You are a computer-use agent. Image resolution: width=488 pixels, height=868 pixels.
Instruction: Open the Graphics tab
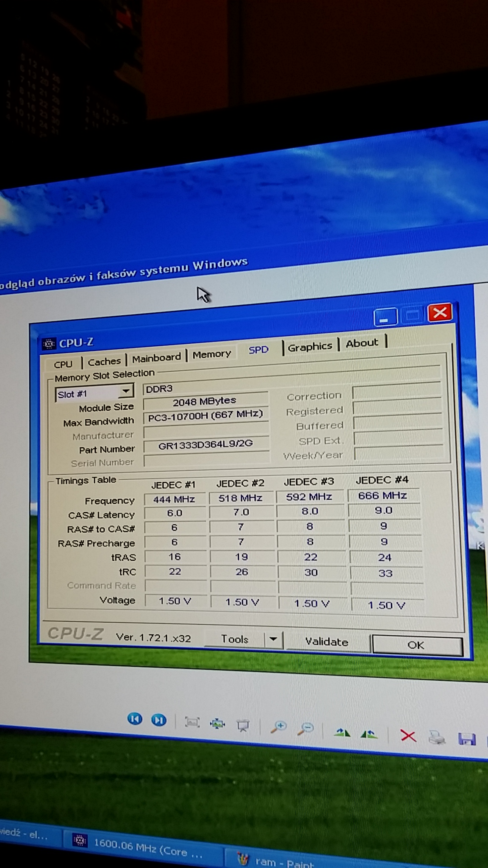310,347
